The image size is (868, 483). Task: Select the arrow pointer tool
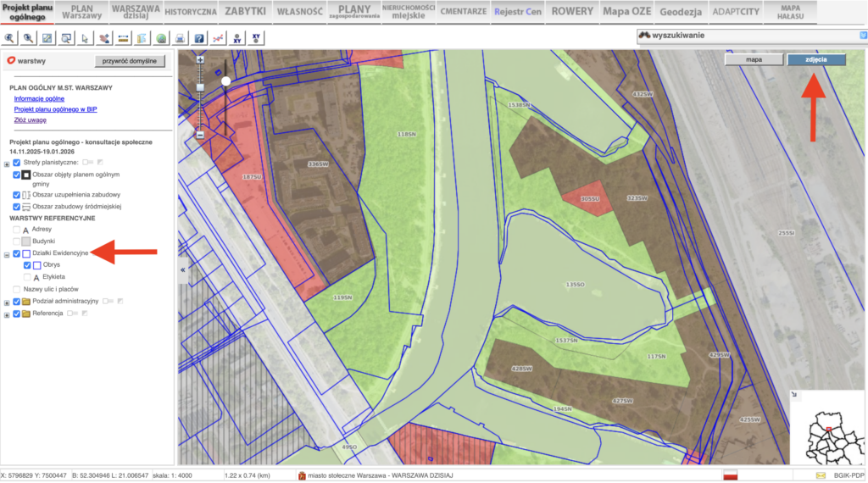(x=85, y=38)
